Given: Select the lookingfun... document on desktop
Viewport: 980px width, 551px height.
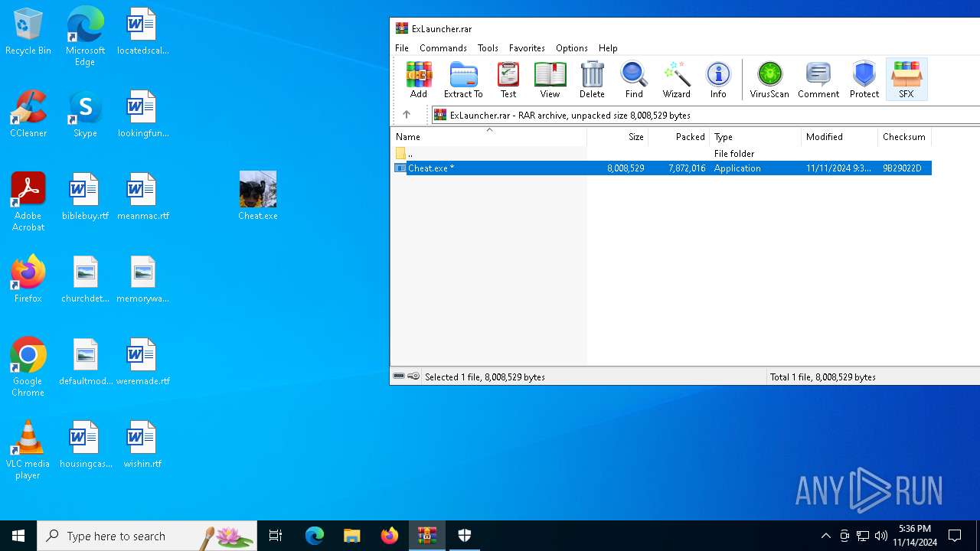Looking at the screenshot, I should (x=142, y=114).
